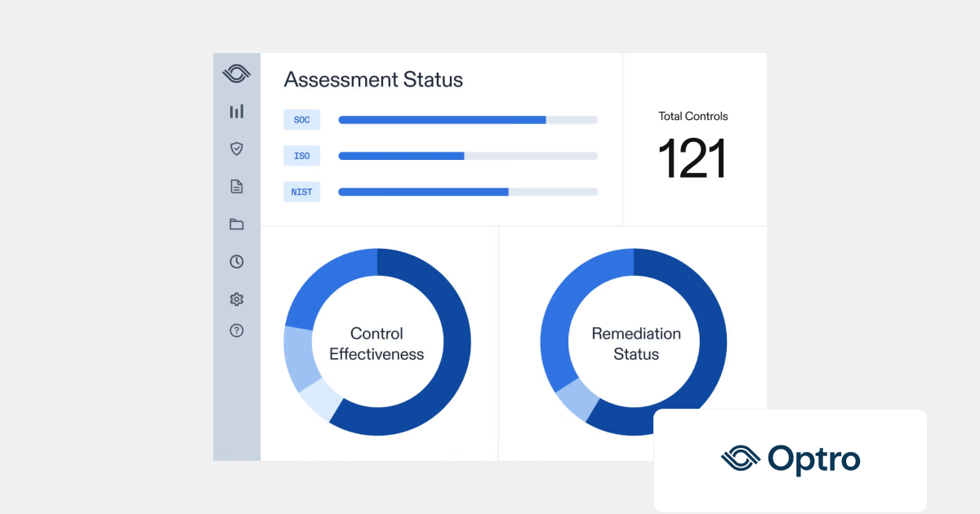980x514 pixels.
Task: Click the Optro wordmark text
Action: click(814, 459)
